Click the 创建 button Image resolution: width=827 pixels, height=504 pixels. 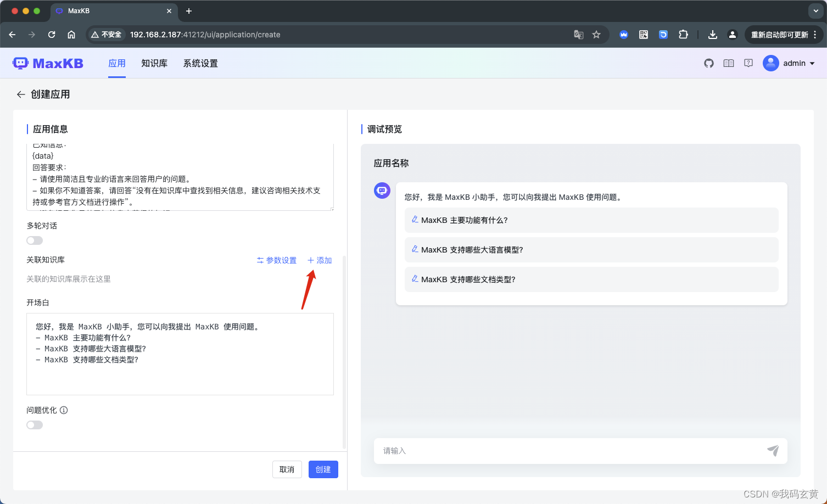pos(323,469)
